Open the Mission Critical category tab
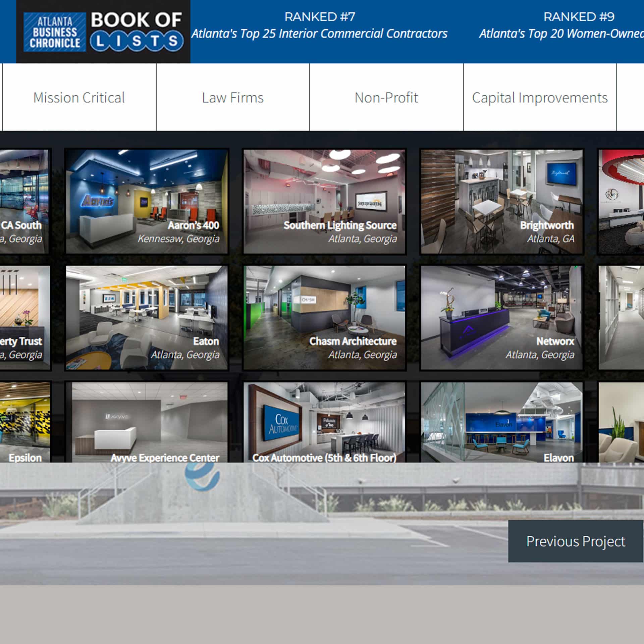This screenshot has width=644, height=644. click(79, 98)
